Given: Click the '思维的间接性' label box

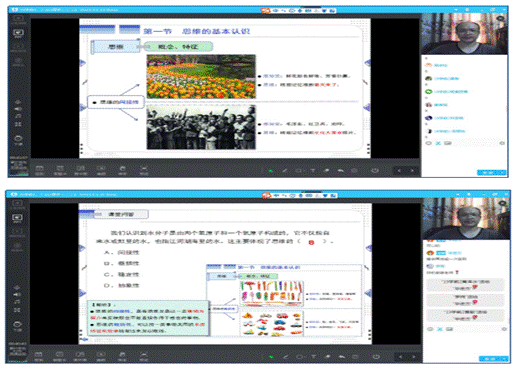Looking at the screenshot, I should (x=116, y=102).
